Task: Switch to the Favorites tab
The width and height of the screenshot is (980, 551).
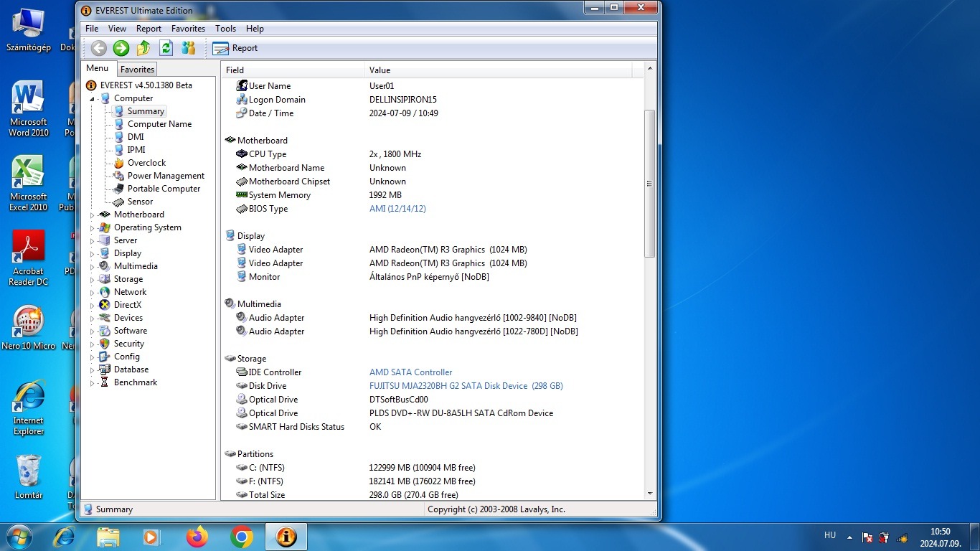Action: click(x=137, y=70)
